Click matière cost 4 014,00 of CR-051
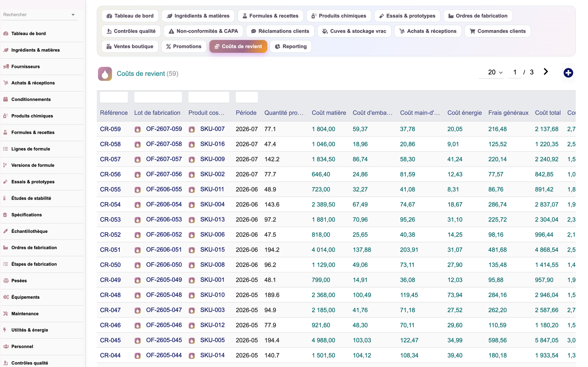588x367 pixels. [x=324, y=250]
